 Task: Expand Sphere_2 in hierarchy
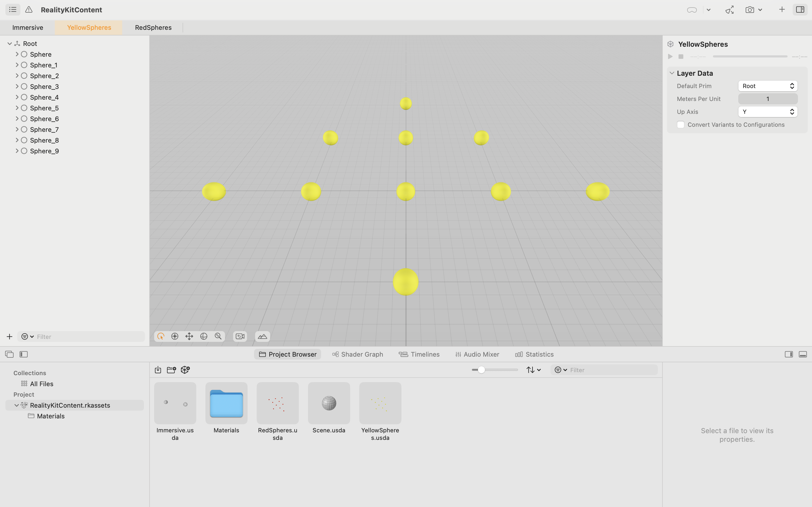tap(17, 75)
